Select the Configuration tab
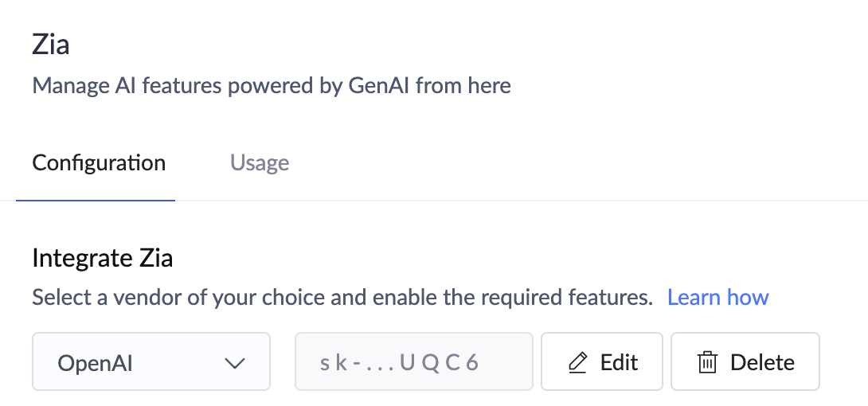Viewport: 868px width, 406px height. (99, 163)
